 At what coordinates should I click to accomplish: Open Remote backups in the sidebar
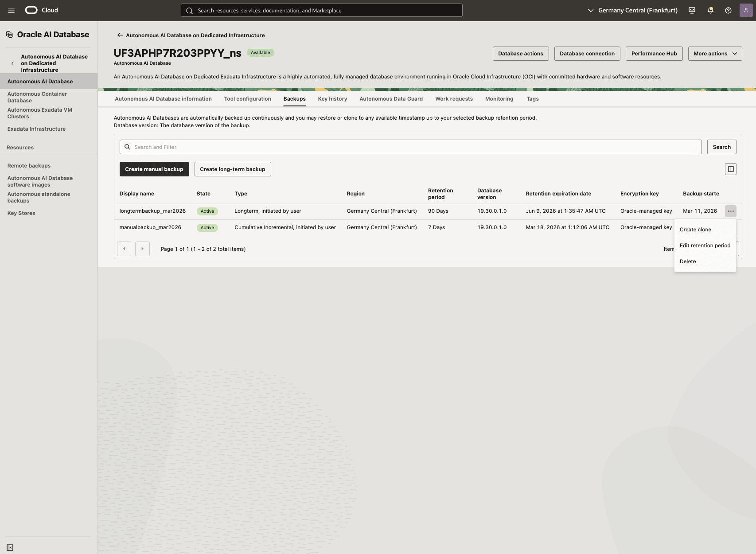pyautogui.click(x=29, y=166)
